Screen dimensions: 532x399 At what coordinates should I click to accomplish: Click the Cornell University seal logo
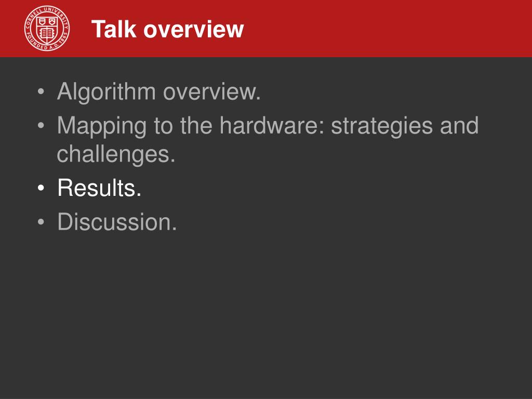pos(47,28)
